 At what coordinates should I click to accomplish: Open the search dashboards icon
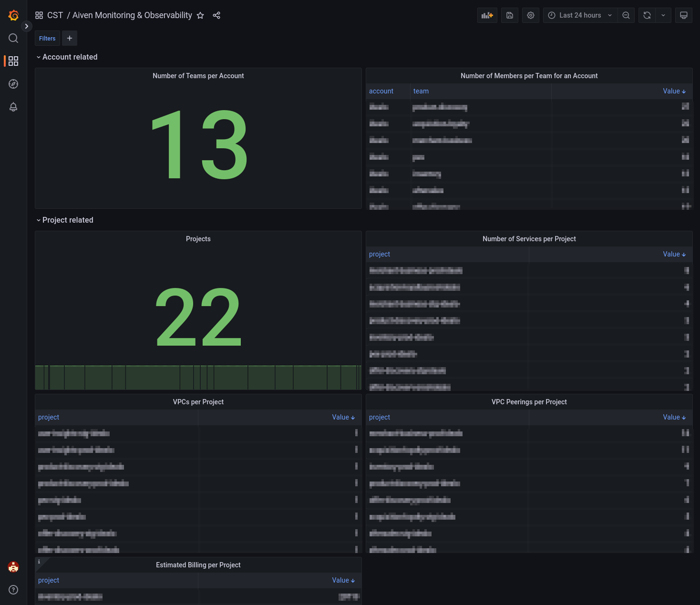point(13,38)
